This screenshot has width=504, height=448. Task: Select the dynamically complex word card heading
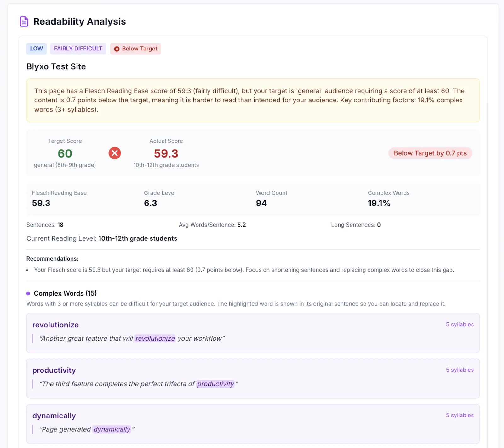pyautogui.click(x=54, y=416)
